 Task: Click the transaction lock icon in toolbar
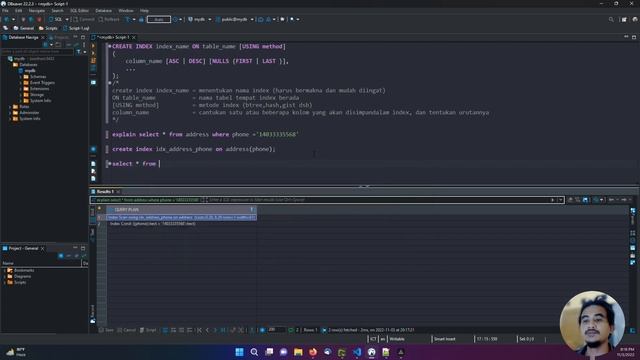coord(141,19)
